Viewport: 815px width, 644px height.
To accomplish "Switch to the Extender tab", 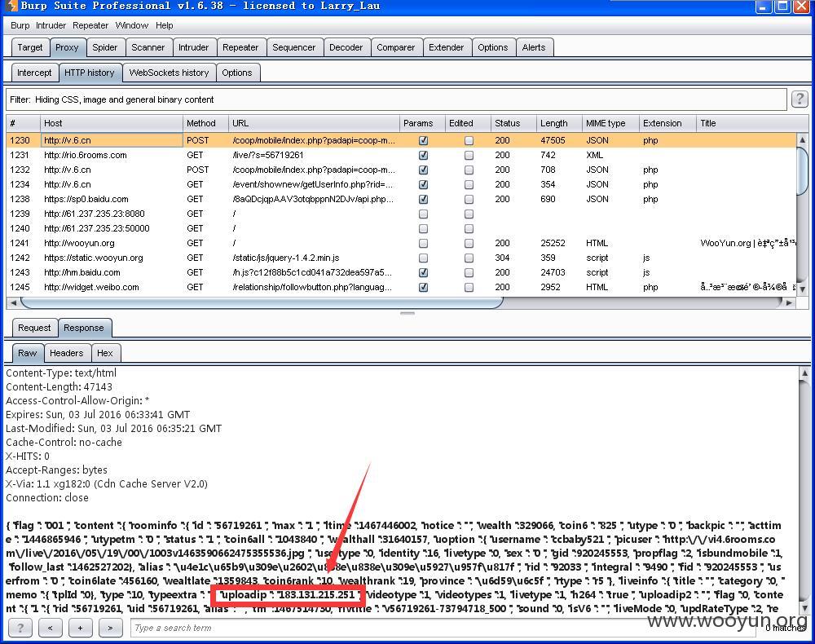I will [x=446, y=47].
